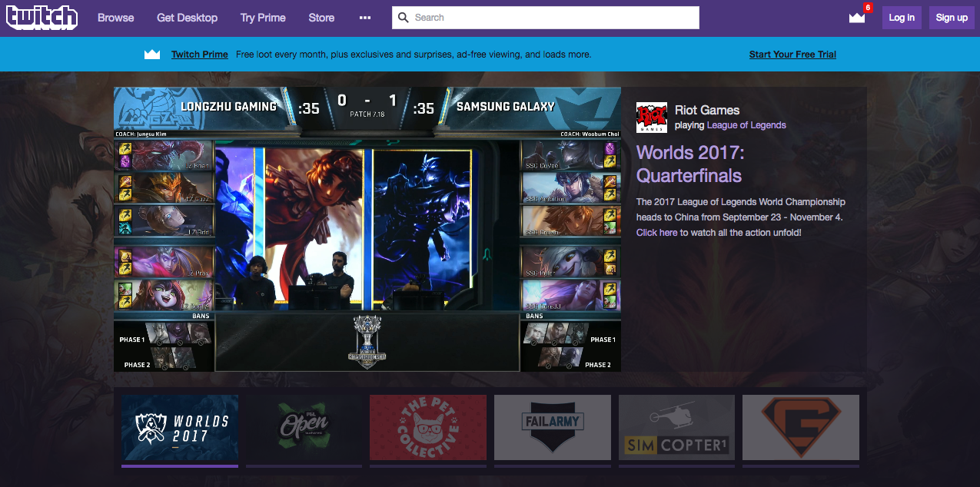Open the League of Legends game link

(x=746, y=125)
